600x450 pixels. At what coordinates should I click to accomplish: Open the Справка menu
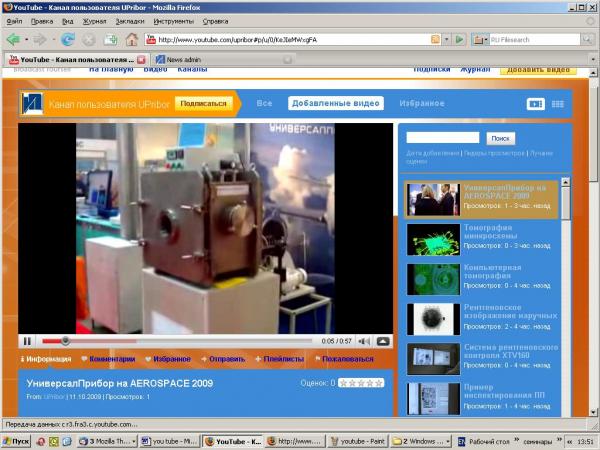pos(215,21)
